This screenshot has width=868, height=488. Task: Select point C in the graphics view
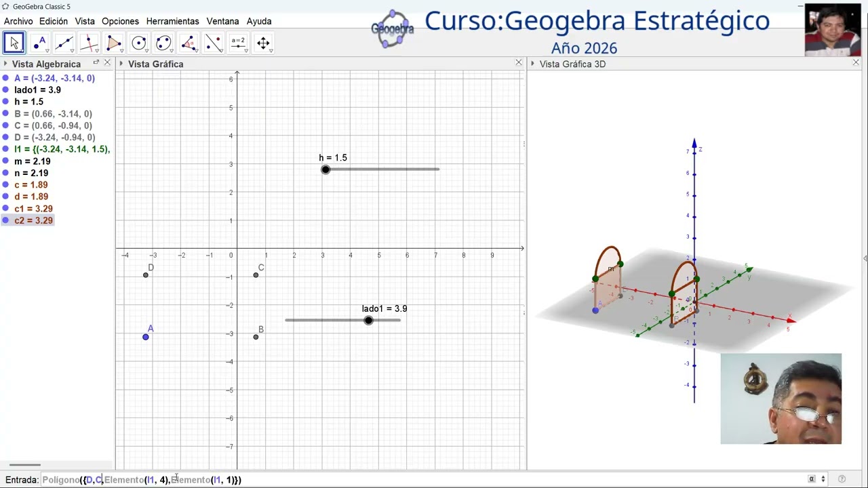point(256,274)
